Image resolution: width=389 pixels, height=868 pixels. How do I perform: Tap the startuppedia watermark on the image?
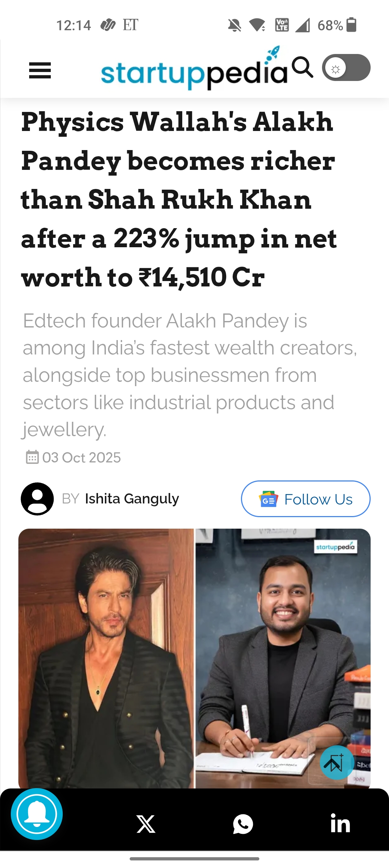point(335,547)
